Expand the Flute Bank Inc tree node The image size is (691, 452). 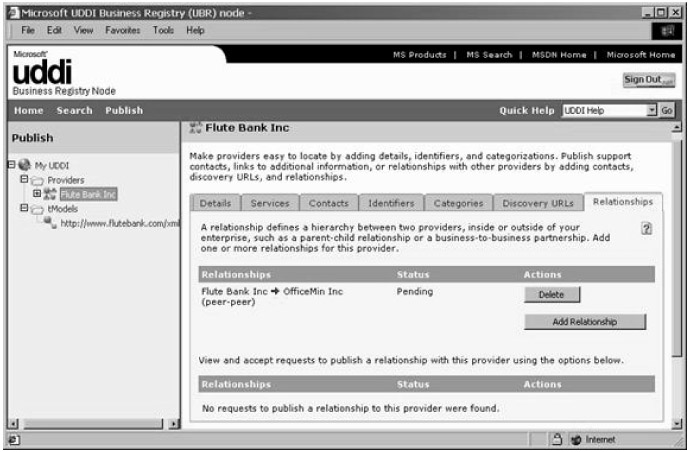click(36, 194)
